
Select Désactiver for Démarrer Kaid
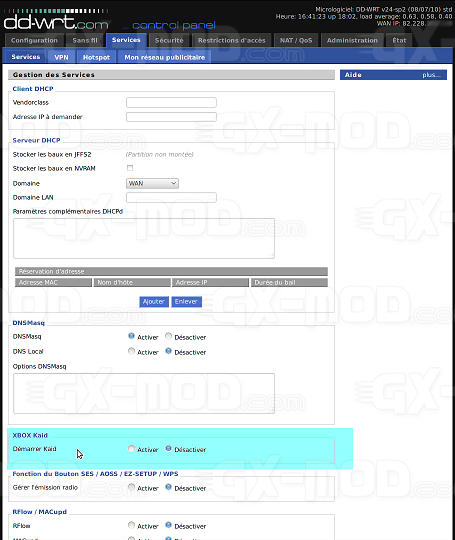click(168, 448)
